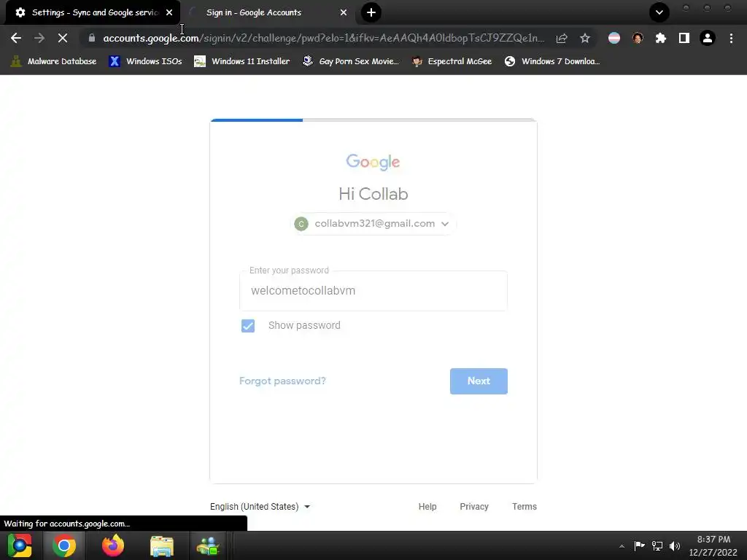Expand the collabvm321@gmail.com account switcher
This screenshot has width=747, height=560.
(x=373, y=224)
